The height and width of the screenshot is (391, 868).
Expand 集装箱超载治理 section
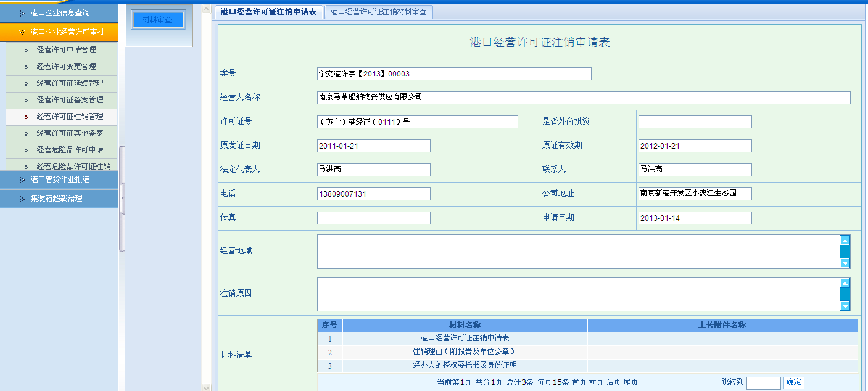[x=59, y=199]
